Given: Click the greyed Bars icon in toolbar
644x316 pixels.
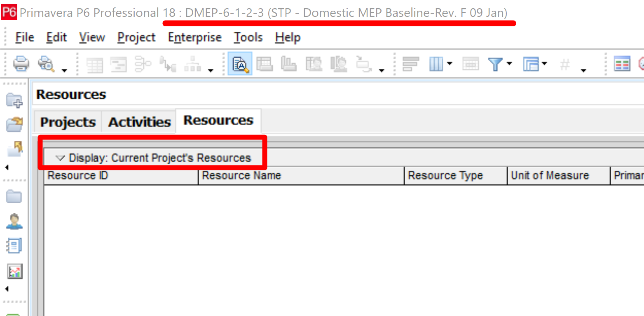Looking at the screenshot, I should click(x=410, y=64).
